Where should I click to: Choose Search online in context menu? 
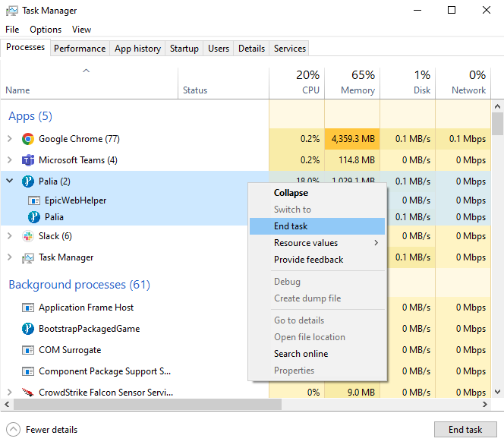coord(317,354)
